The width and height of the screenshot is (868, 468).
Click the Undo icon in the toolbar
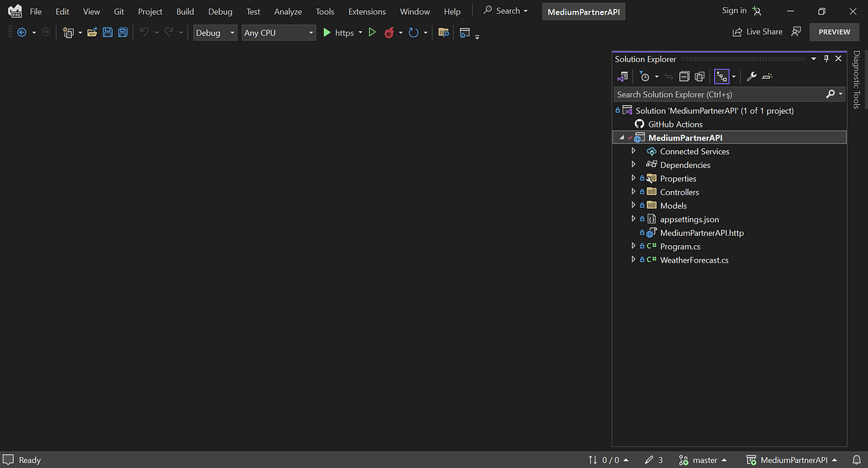pos(144,32)
